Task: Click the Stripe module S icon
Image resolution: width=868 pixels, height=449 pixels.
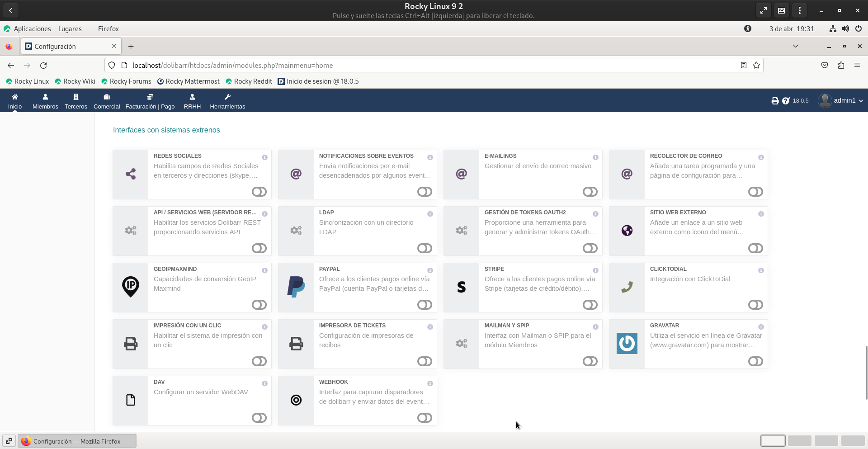Action: [461, 287]
